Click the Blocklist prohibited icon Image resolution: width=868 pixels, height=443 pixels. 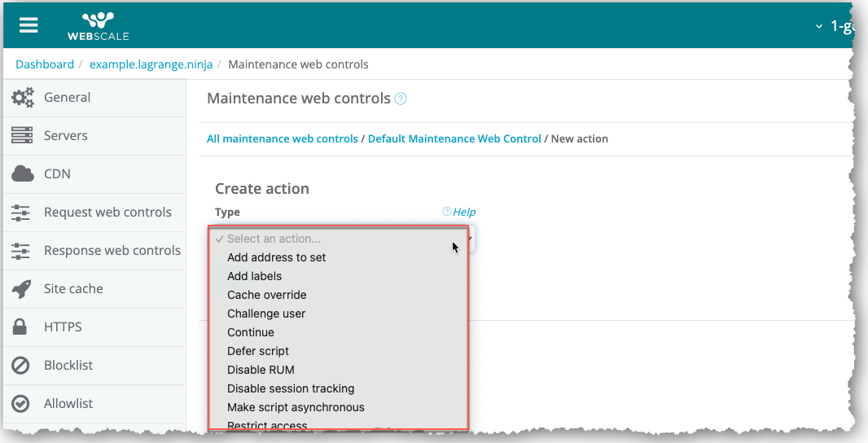[22, 366]
